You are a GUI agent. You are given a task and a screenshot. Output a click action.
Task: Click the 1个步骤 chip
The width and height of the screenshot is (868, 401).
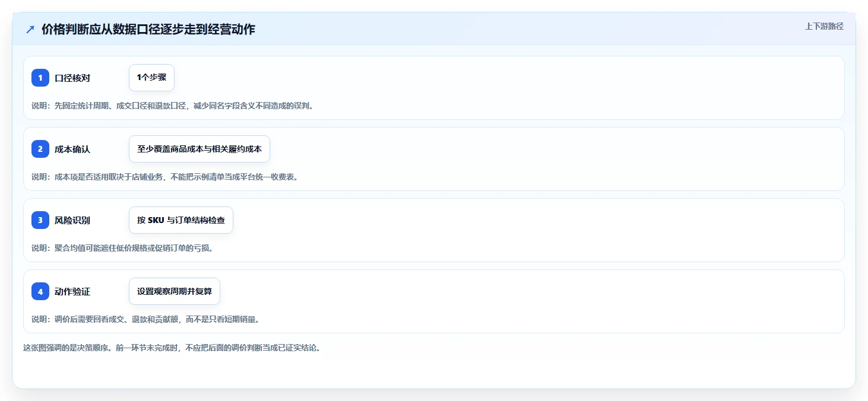click(x=151, y=78)
